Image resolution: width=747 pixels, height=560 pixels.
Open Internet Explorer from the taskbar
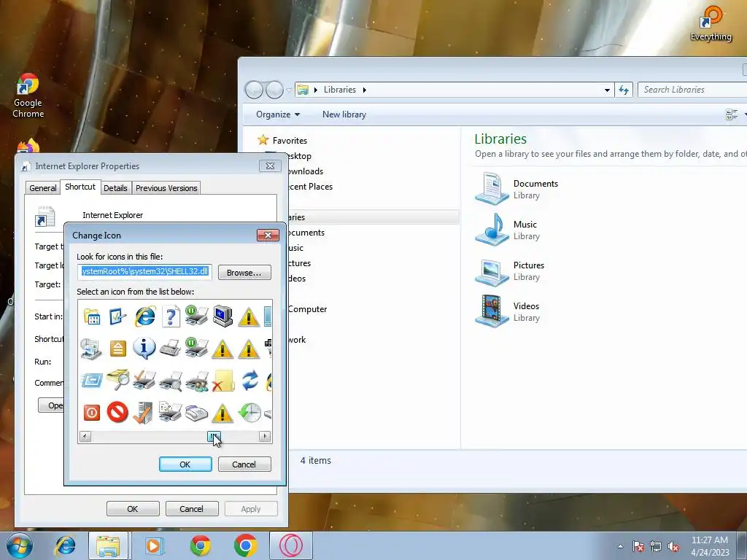65,545
